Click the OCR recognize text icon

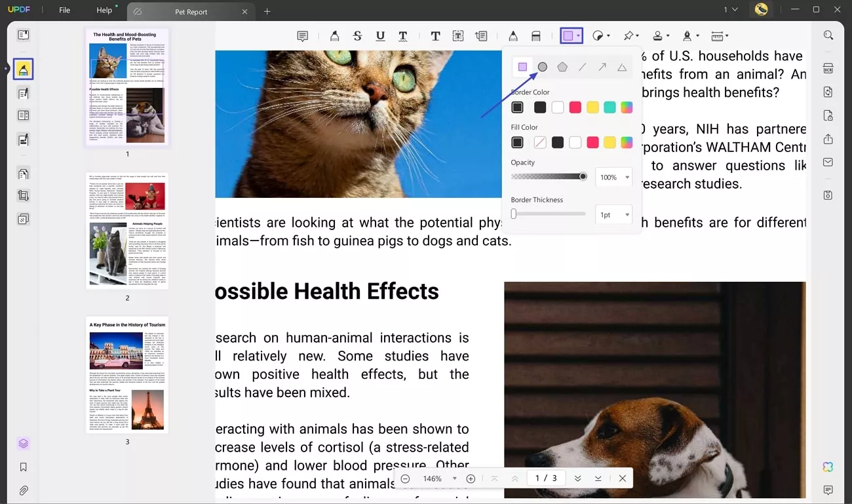[x=828, y=69]
